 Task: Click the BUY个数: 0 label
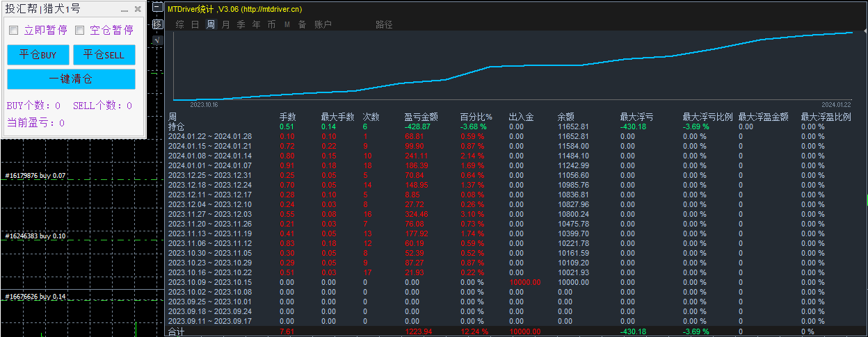click(33, 106)
